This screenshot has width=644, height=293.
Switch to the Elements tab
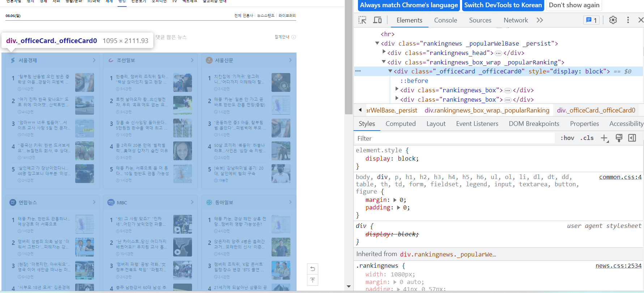tap(409, 20)
